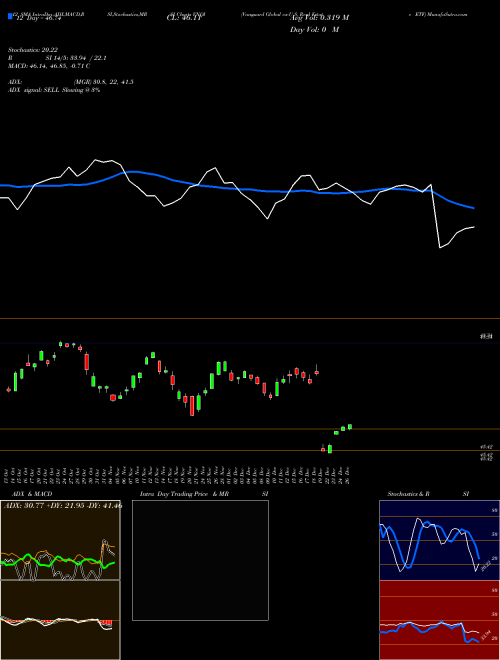Click the 'Avg Vol: 0.319 M' label

pos(319,18)
